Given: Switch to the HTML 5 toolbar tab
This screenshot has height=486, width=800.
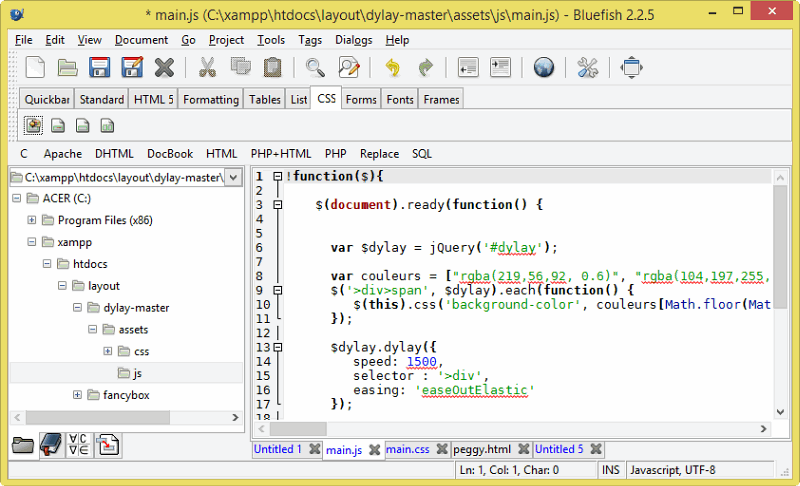Looking at the screenshot, I should click(x=154, y=99).
